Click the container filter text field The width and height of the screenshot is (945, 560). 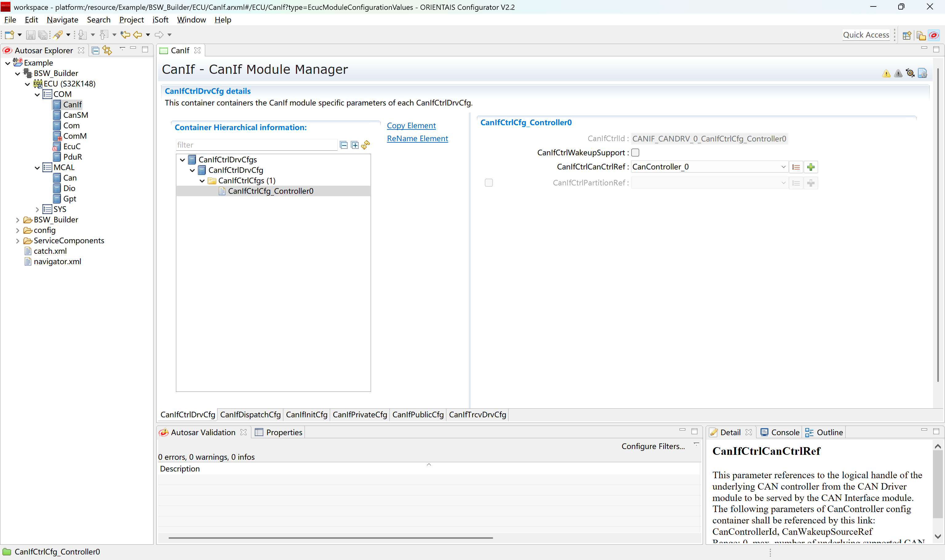tap(257, 145)
